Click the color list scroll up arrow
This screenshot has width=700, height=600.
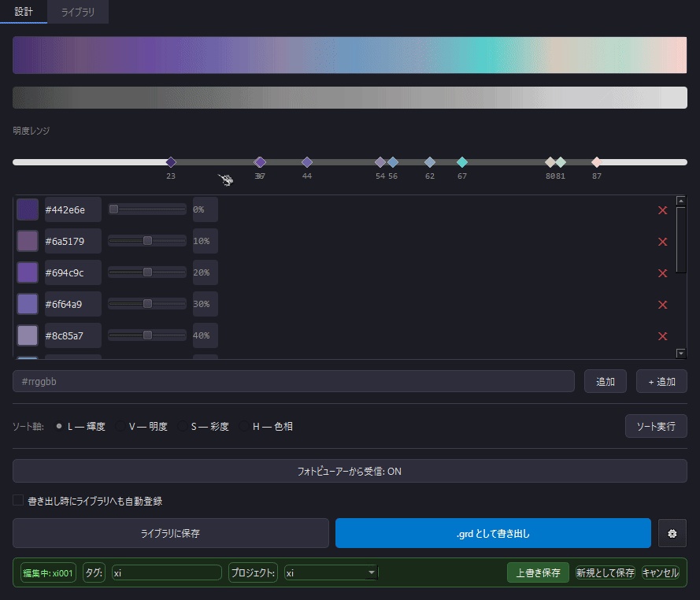click(x=680, y=201)
